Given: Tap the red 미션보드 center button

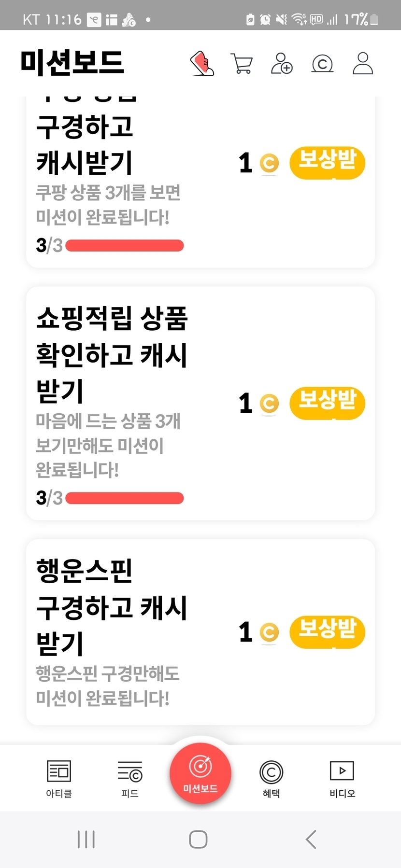Looking at the screenshot, I should point(200,772).
